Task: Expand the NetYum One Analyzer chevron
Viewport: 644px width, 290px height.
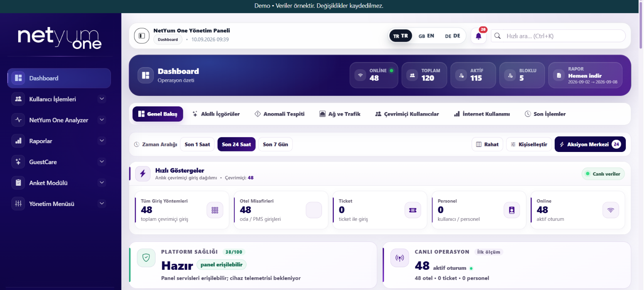Action: tap(101, 120)
